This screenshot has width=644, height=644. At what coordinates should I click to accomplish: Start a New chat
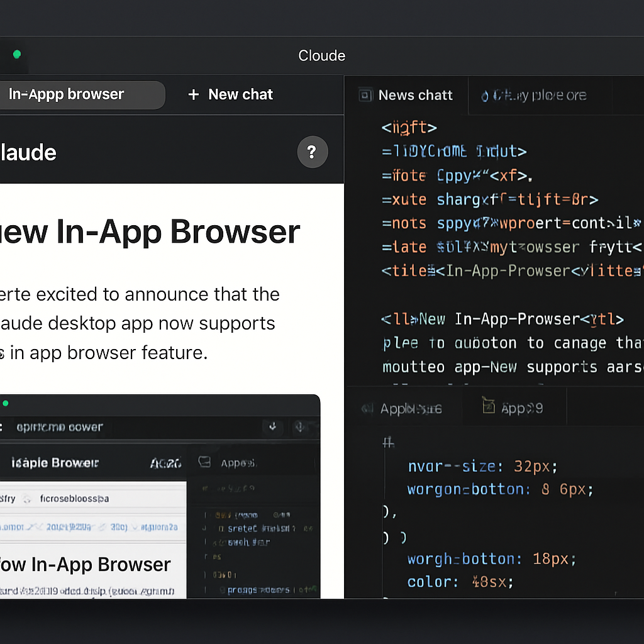click(230, 95)
